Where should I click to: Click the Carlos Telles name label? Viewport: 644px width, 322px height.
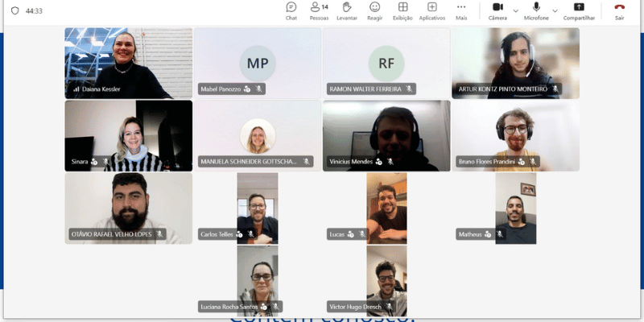217,234
